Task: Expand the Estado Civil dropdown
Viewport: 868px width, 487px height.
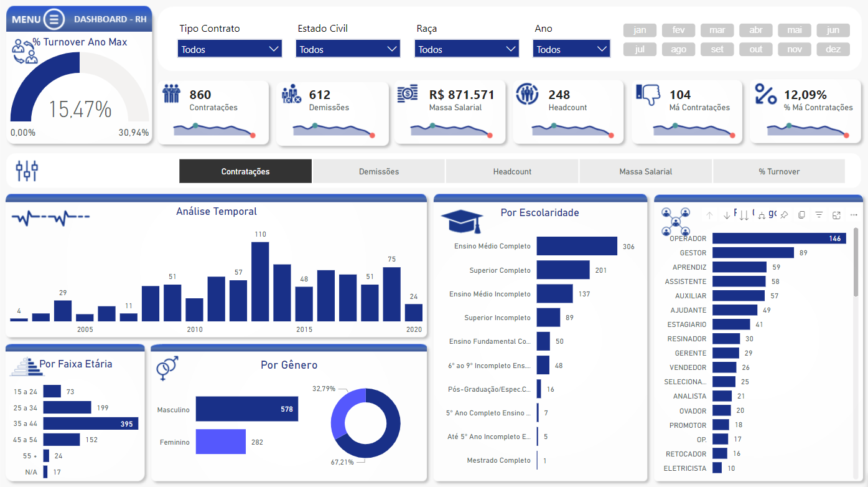Action: tap(348, 49)
